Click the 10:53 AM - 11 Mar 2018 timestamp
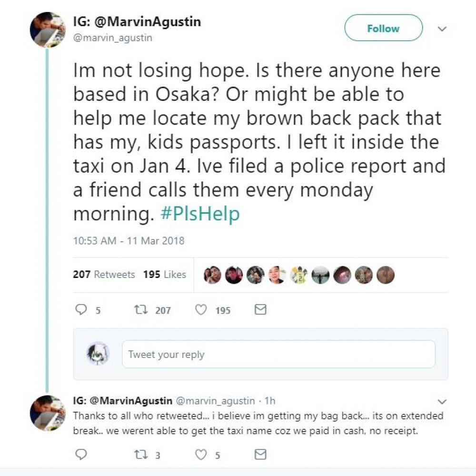Screen dimensions: 476x476 click(x=129, y=241)
